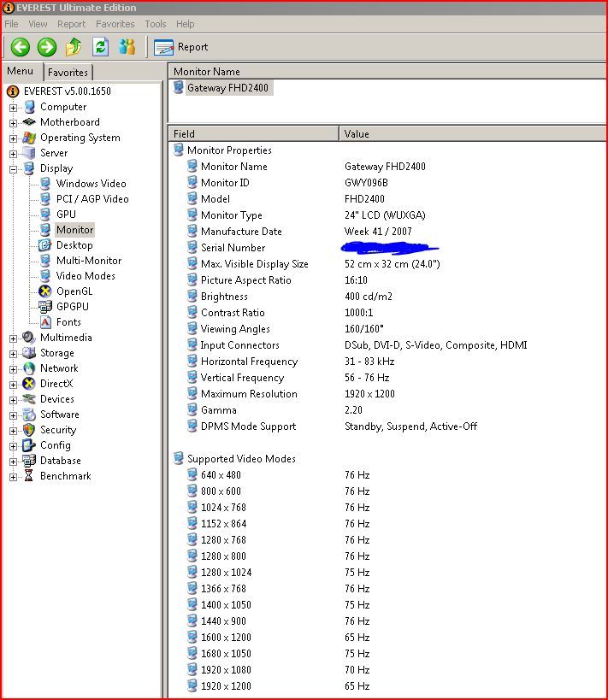Open the Favorites menu

coord(115,24)
